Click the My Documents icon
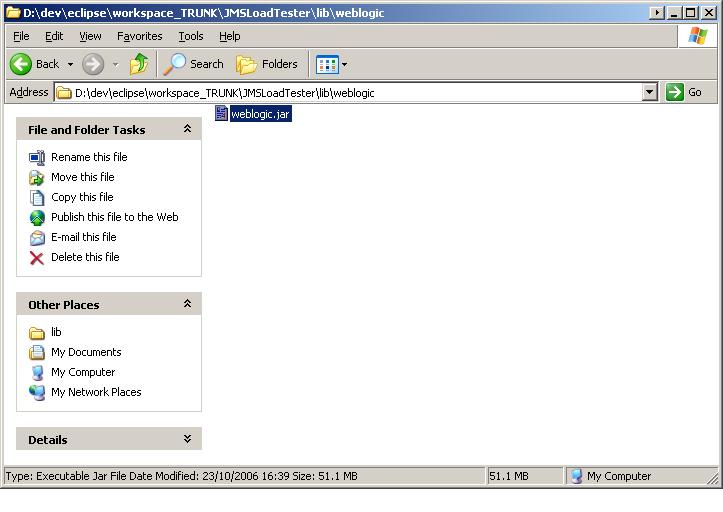The width and height of the screenshot is (723, 512). coord(37,352)
